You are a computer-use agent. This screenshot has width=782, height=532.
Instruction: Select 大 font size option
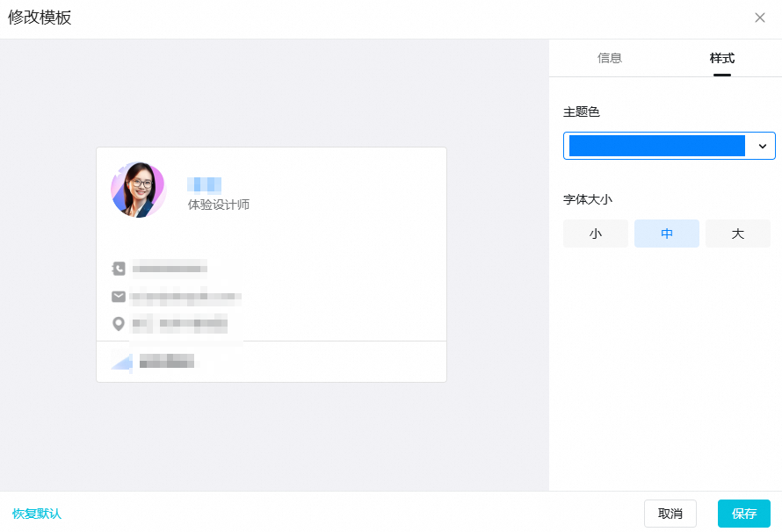point(738,234)
